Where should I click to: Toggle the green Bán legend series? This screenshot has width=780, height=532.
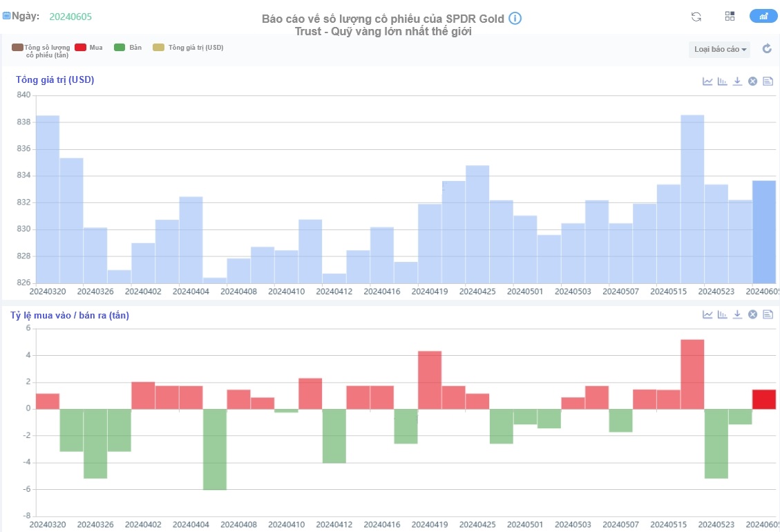click(x=128, y=47)
